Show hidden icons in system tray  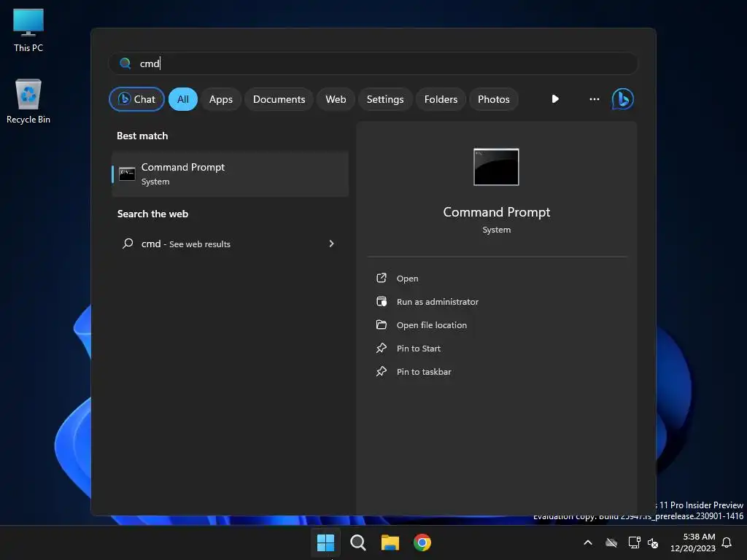pos(588,542)
